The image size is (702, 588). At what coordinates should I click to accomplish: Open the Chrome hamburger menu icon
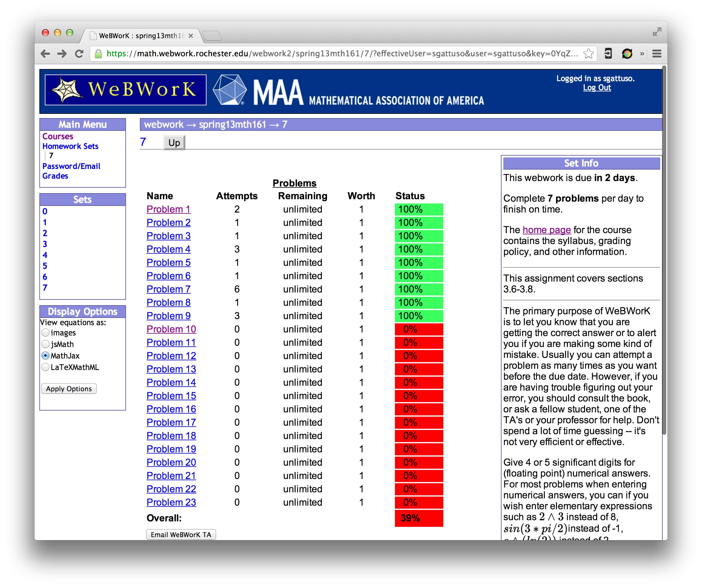click(x=657, y=54)
